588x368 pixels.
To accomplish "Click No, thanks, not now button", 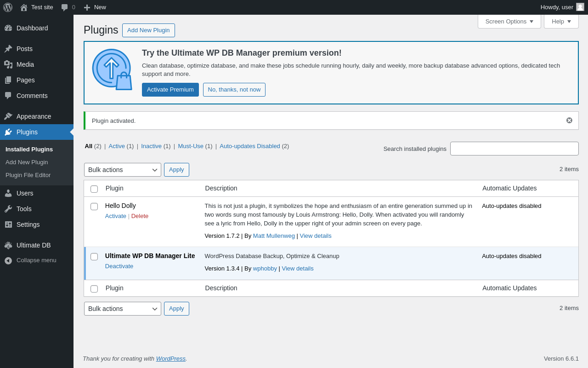I will coord(234,90).
